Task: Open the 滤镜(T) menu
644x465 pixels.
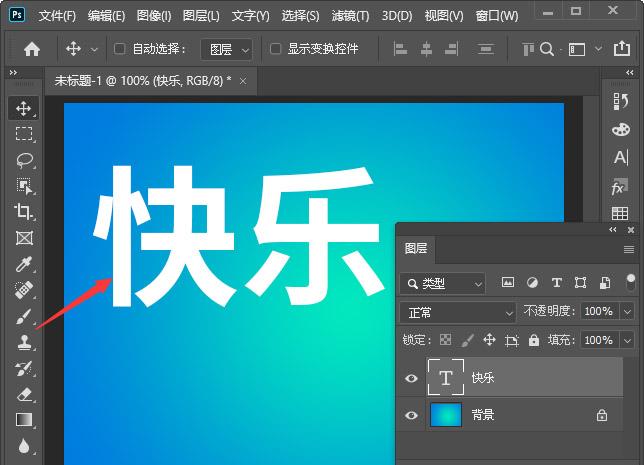Action: [x=350, y=16]
